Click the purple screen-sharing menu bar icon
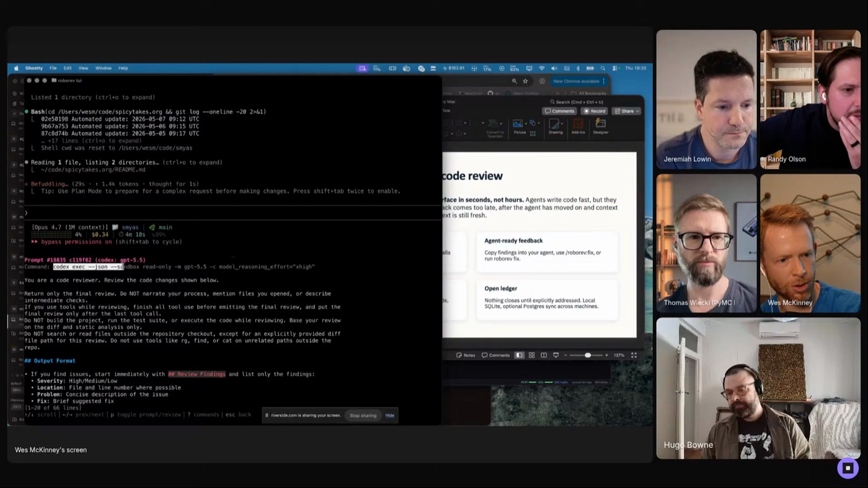868x488 pixels. tap(363, 68)
